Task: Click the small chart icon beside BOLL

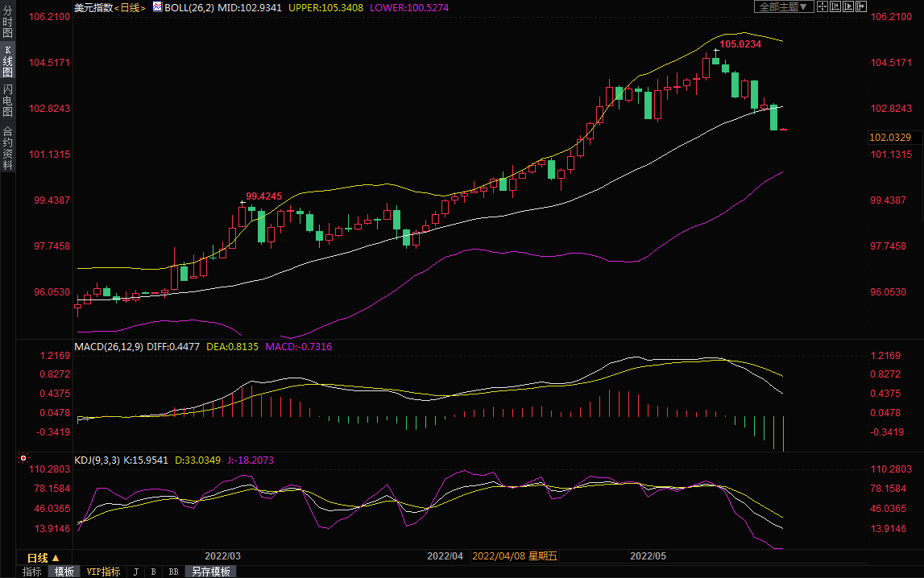Action: [156, 6]
